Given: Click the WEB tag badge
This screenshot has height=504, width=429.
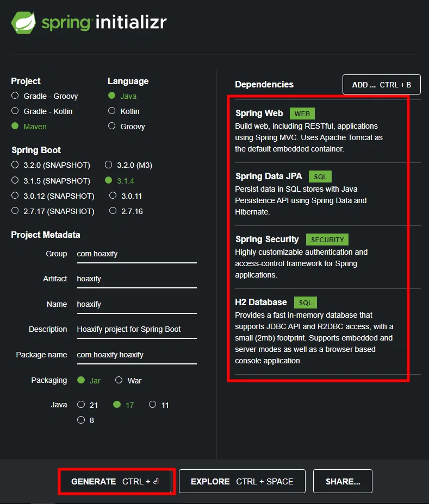Looking at the screenshot, I should (302, 114).
